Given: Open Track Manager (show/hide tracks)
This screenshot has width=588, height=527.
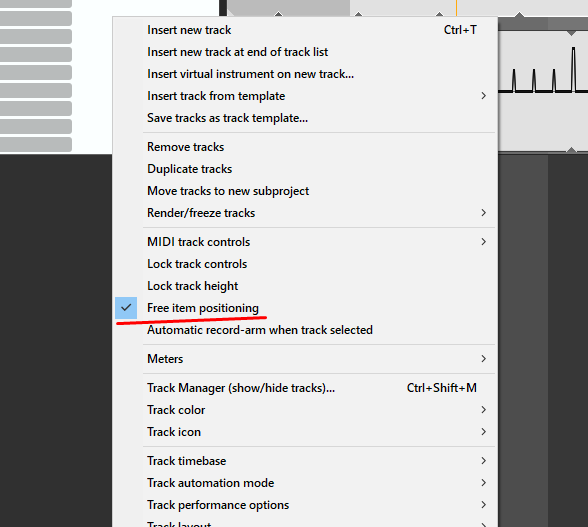Looking at the screenshot, I should (305, 388).
